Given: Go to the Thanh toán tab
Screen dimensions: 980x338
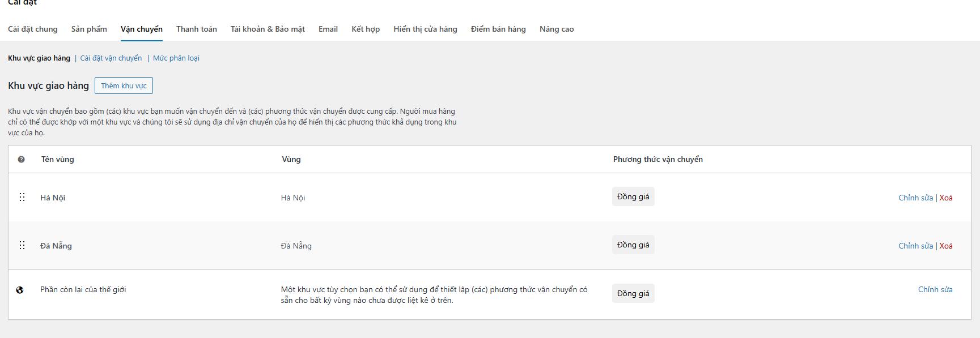Looking at the screenshot, I should (197, 29).
